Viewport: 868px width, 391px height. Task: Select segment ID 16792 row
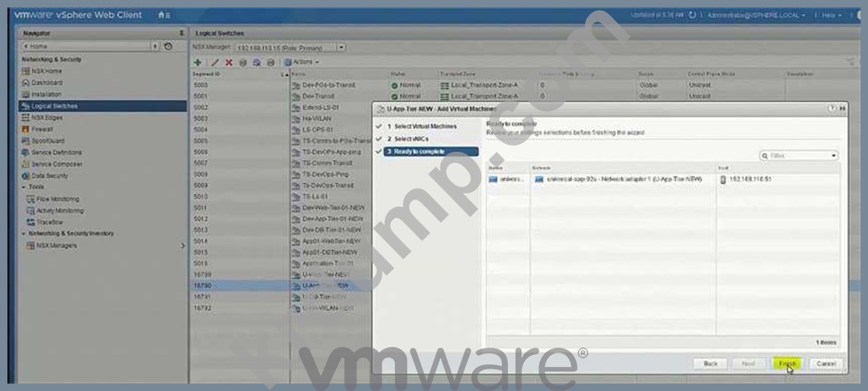tap(281, 308)
